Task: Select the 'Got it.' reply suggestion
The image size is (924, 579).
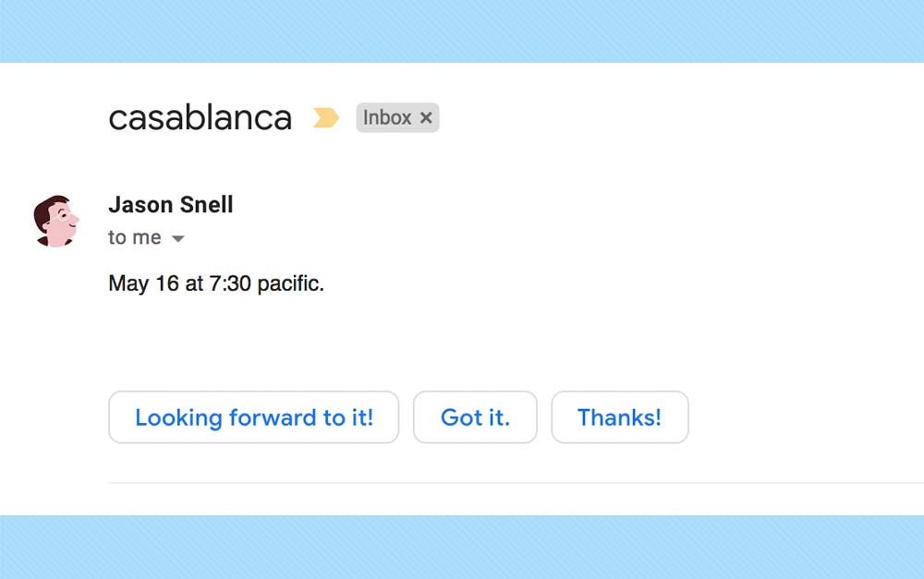Action: point(475,417)
